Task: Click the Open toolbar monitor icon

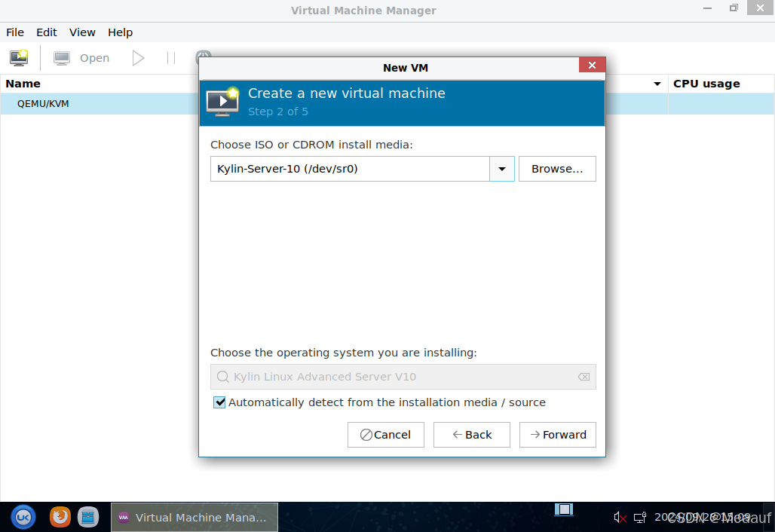Action: coord(62,58)
